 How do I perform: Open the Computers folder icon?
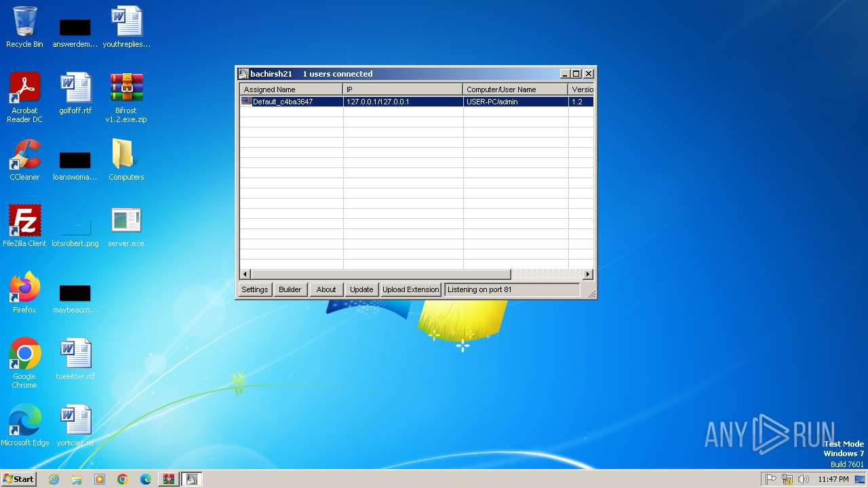pyautogui.click(x=126, y=160)
